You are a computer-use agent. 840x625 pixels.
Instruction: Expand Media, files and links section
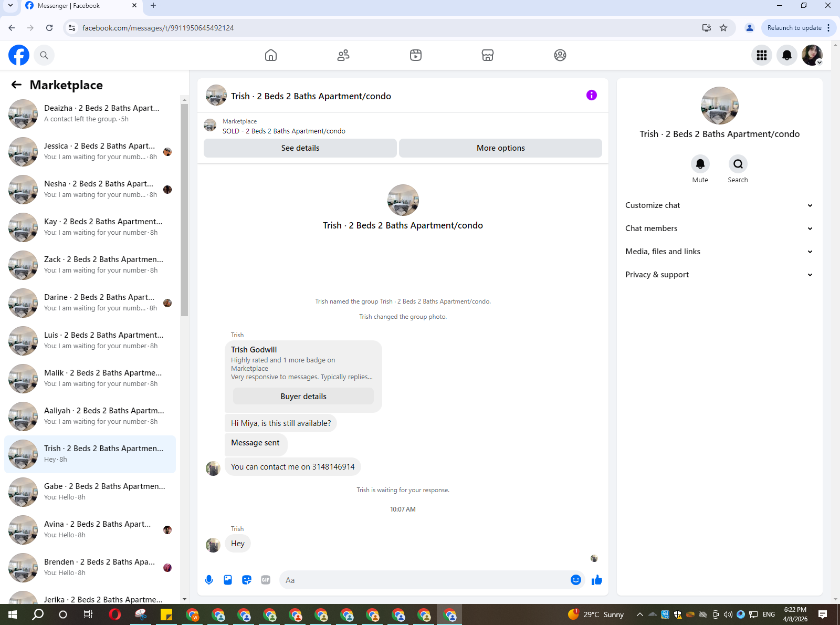[x=719, y=252]
